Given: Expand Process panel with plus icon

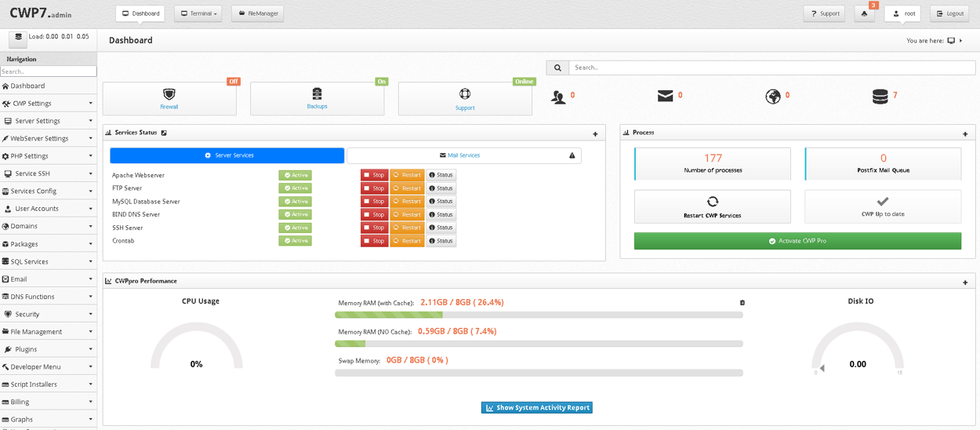Looking at the screenshot, I should point(965,134).
